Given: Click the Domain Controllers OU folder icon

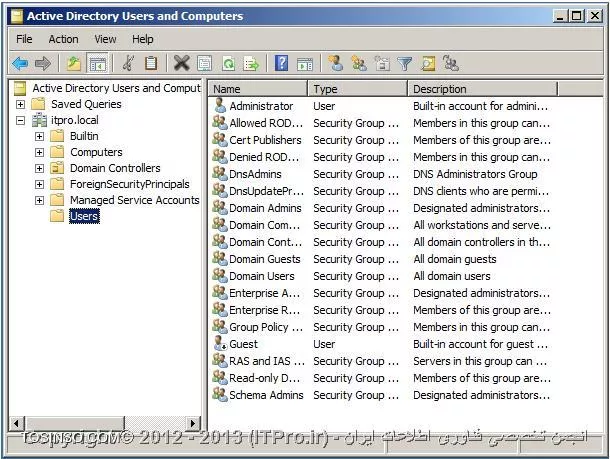Looking at the screenshot, I should 57,168.
